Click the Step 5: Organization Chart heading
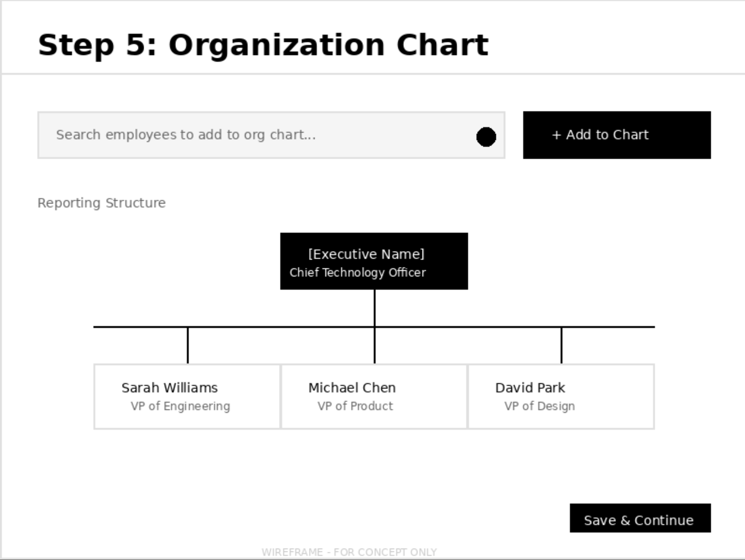The width and height of the screenshot is (745, 560). 263,45
